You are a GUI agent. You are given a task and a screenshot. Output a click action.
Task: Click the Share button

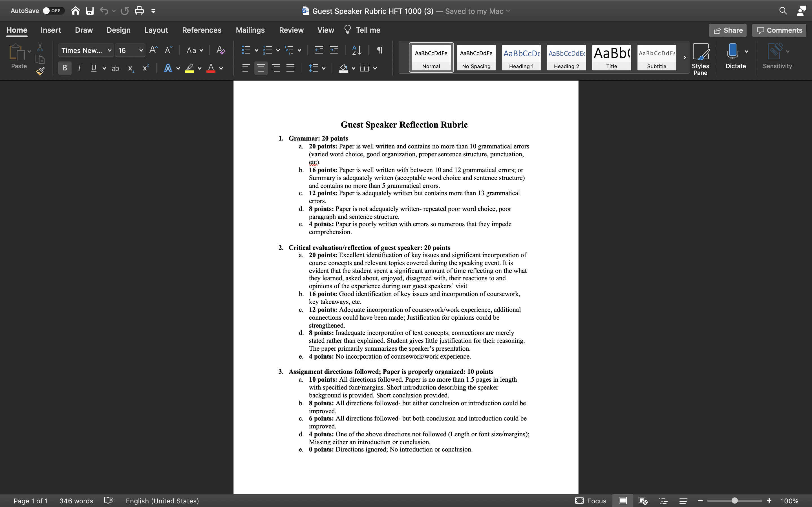point(728,30)
